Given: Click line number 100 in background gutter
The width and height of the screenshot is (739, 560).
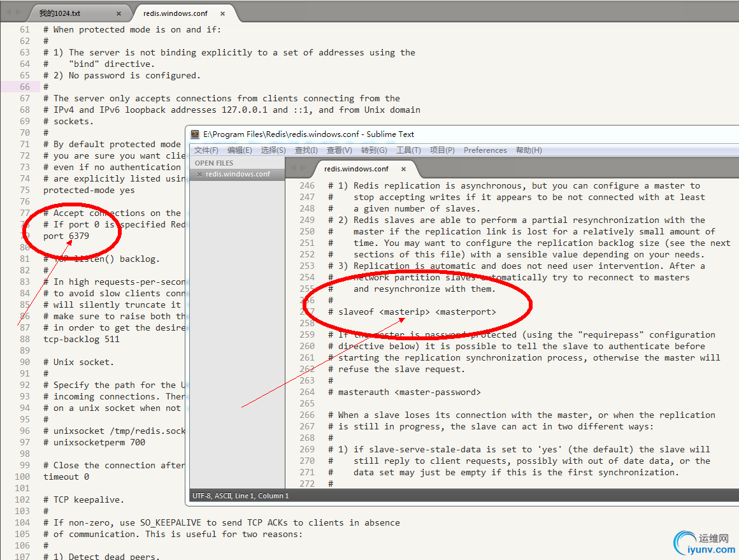Looking at the screenshot, I should click(22, 477).
